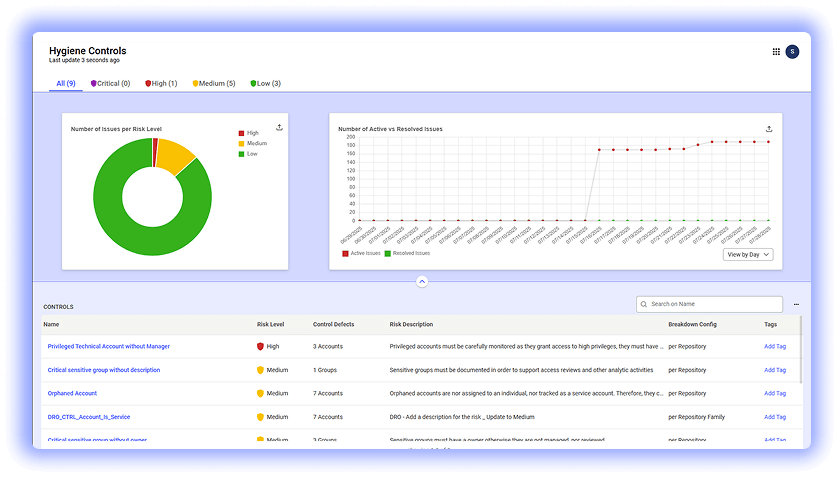The image size is (839, 477).
Task: Add Tag to DRO_CTRL_Account_Is_Service row
Action: (x=775, y=417)
